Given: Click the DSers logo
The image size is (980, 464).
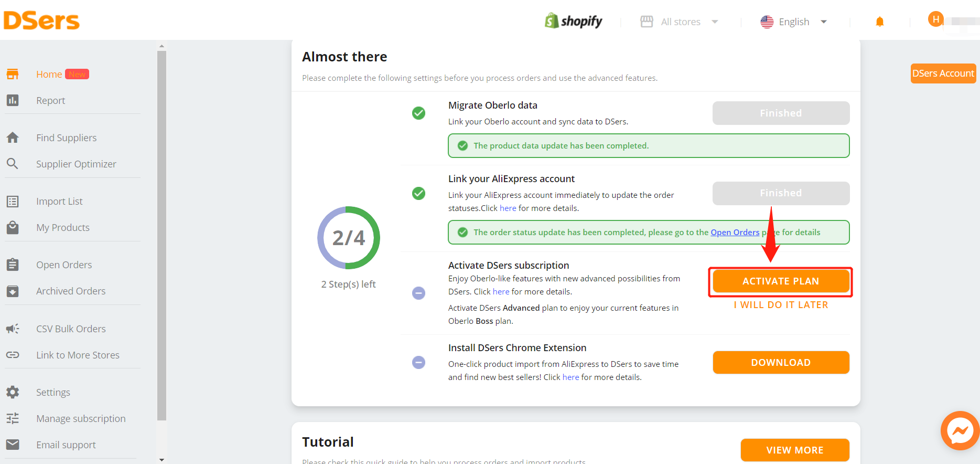Looking at the screenshot, I should click(x=41, y=21).
